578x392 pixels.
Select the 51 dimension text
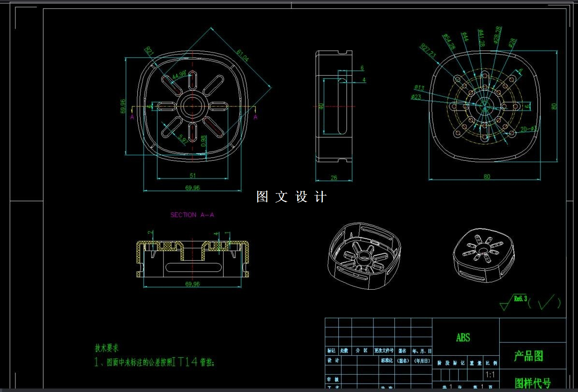click(192, 176)
